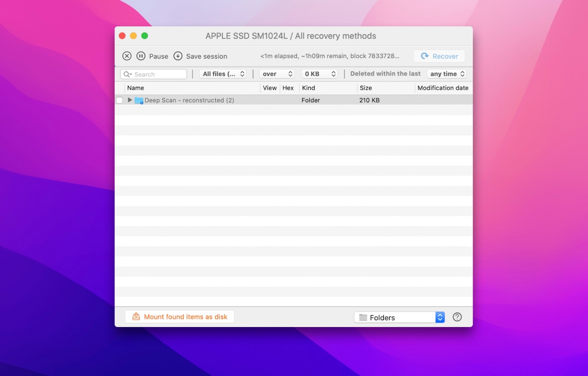Click the Hex column header
This screenshot has height=376, width=588.
point(288,88)
